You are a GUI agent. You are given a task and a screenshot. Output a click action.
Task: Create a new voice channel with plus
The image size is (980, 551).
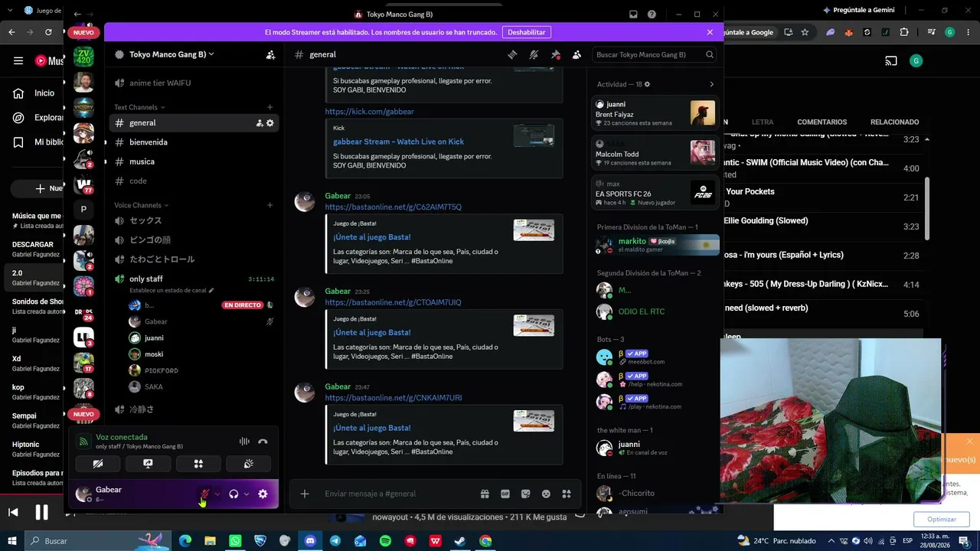click(269, 205)
